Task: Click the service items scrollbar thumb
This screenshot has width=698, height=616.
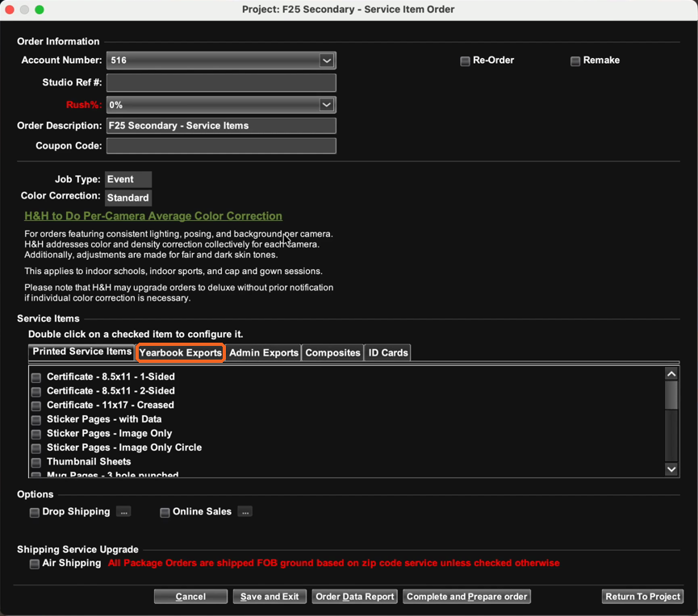Action: point(671,395)
